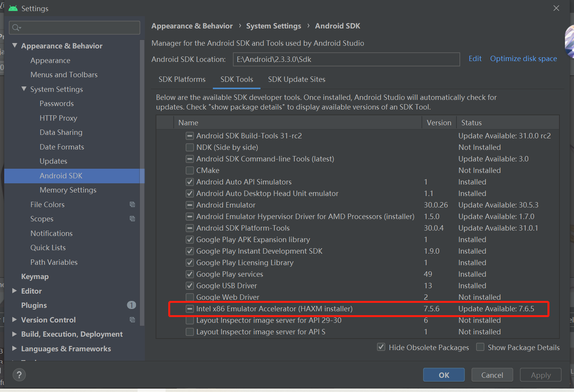Click the gear icon next to File Colors
This screenshot has width=574, height=392.
click(132, 204)
